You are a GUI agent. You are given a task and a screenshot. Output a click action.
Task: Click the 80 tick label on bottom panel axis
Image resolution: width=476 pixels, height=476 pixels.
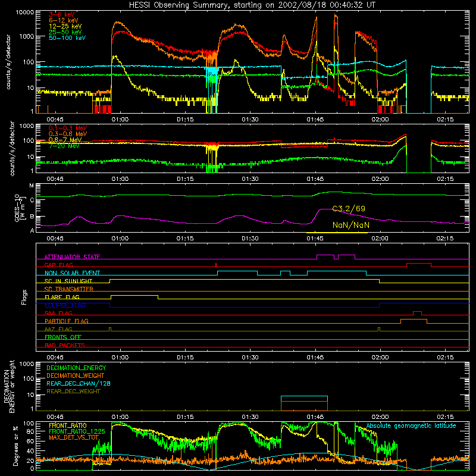pyautogui.click(x=30, y=431)
